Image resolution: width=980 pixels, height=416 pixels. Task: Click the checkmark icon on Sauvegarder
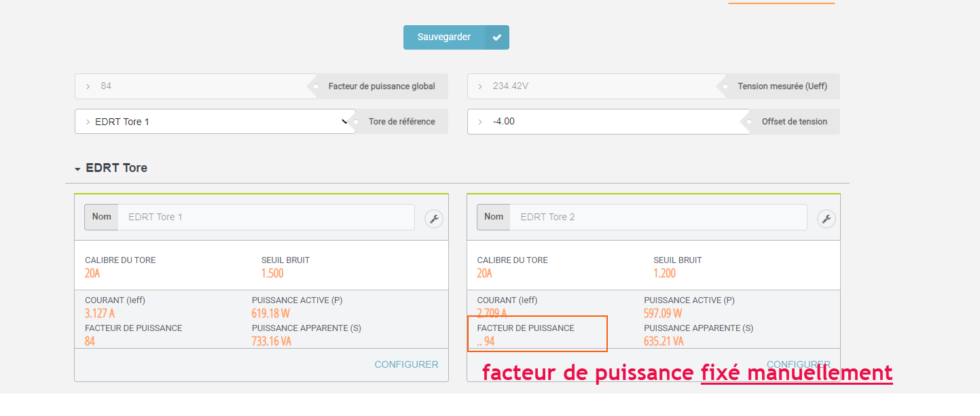[497, 37]
